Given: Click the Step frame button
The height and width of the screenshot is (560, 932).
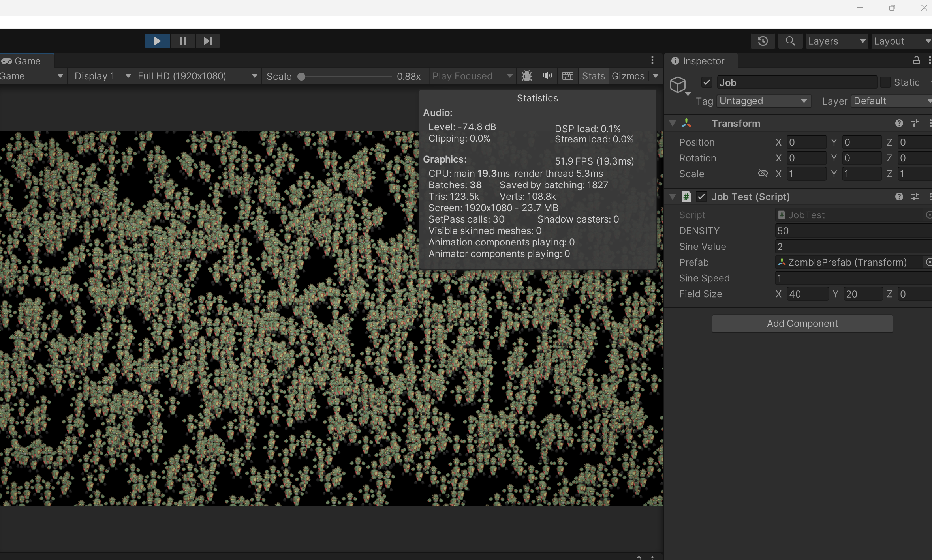Looking at the screenshot, I should pos(207,41).
